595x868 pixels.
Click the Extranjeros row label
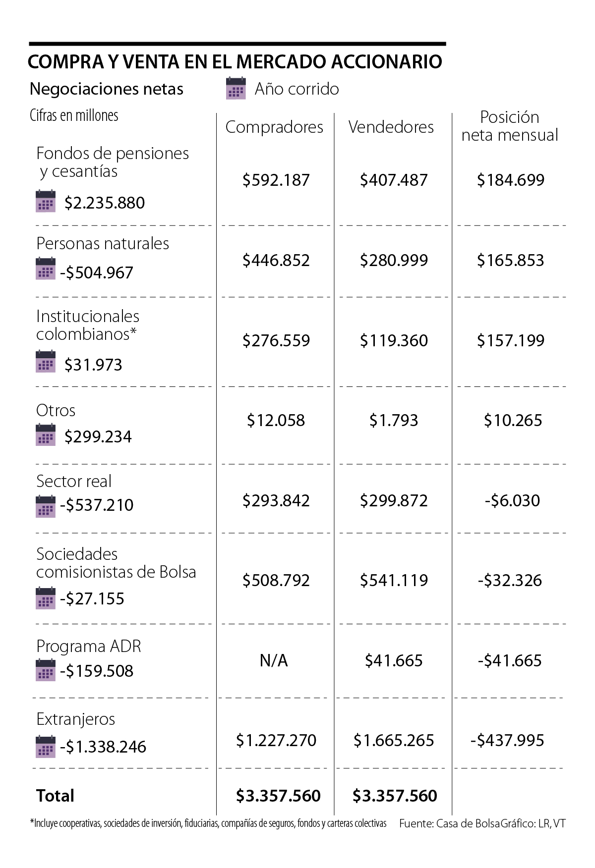pos(75,719)
